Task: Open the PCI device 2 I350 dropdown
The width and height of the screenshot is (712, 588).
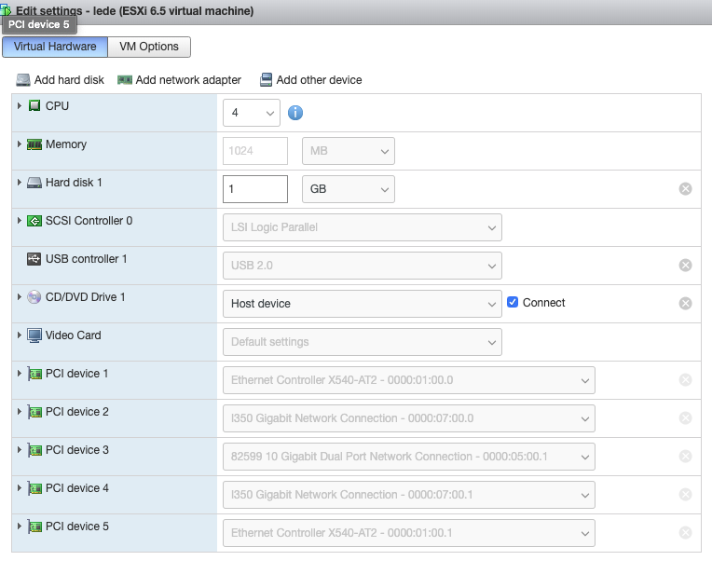Action: (x=409, y=418)
